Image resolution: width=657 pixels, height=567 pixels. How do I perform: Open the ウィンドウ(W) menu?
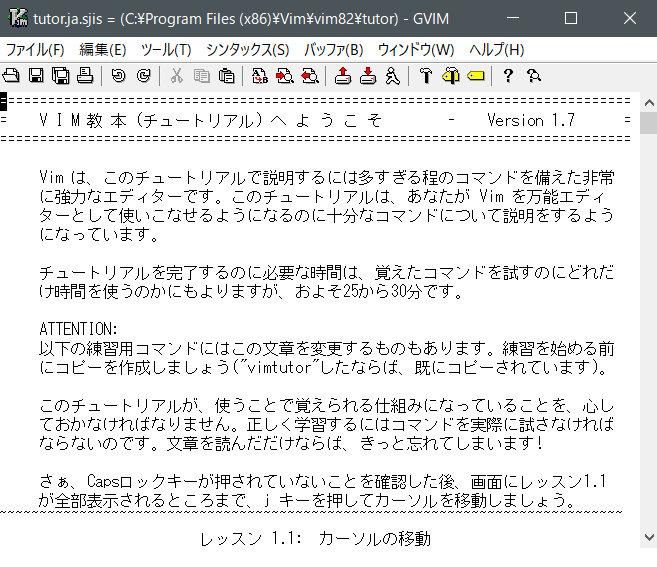(x=416, y=50)
